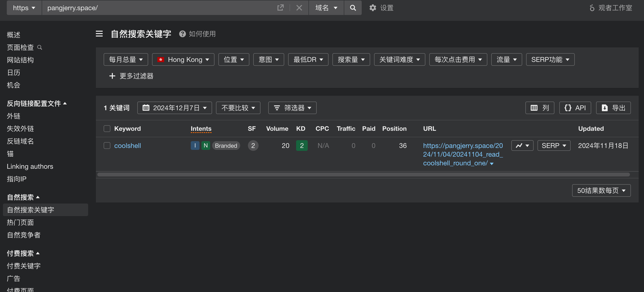The width and height of the screenshot is (644, 292).
Task: Toggle the hamburger sidebar menu icon
Action: (x=99, y=34)
